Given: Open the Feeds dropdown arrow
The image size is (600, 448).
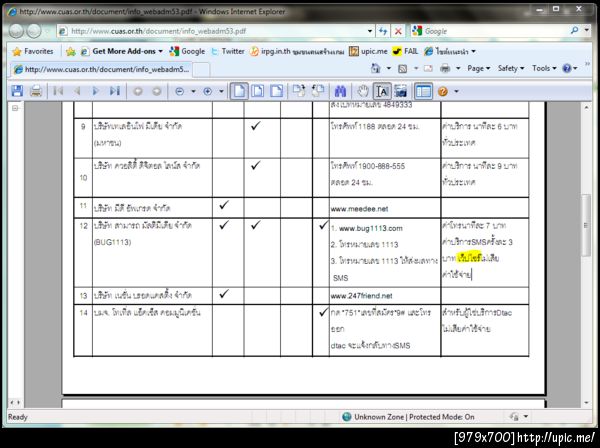Looking at the screenshot, I should pyautogui.click(x=416, y=68).
